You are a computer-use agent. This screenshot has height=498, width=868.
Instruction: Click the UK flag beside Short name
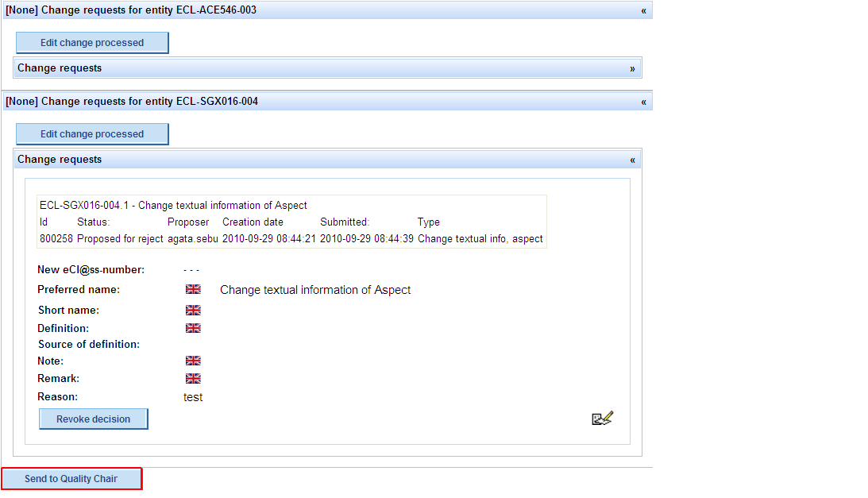pos(193,310)
